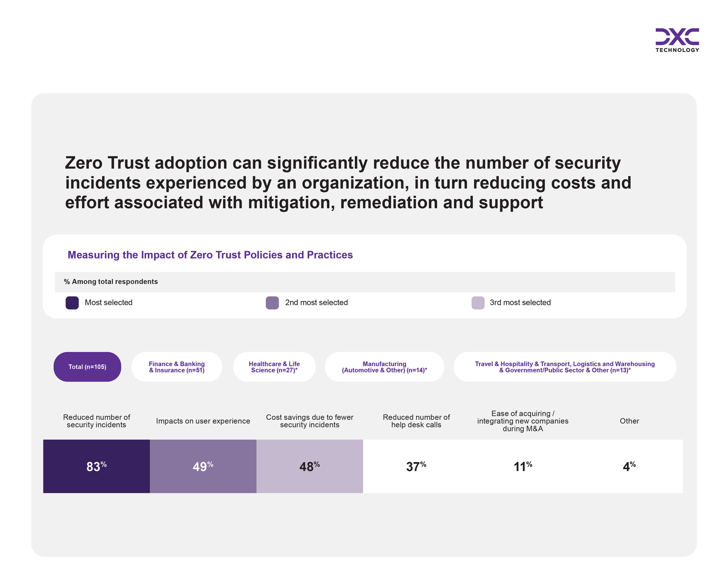728x588 pixels.
Task: Click the Reduced number of help desk calls label
Action: click(x=416, y=421)
